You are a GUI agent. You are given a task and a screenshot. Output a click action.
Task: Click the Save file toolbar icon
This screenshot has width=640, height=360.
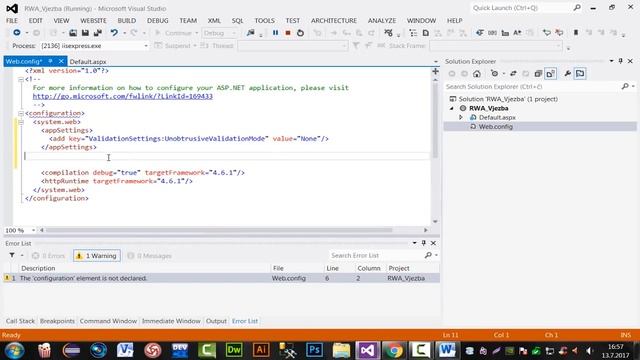(x=85, y=33)
